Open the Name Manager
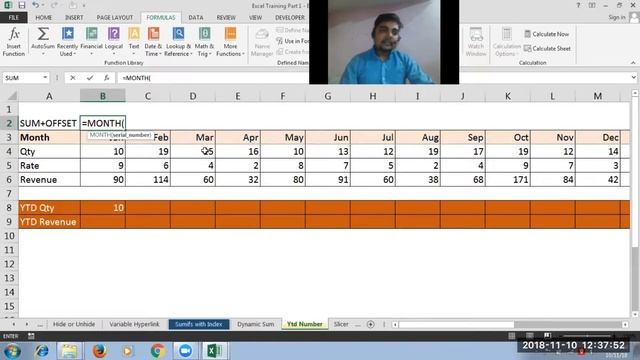This screenshot has width=640, height=360. pos(262,42)
